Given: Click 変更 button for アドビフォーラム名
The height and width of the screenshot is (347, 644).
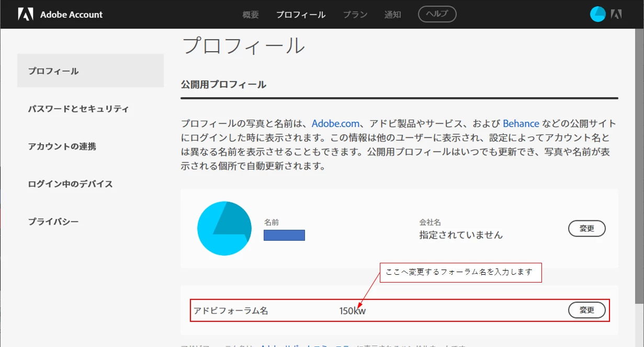Looking at the screenshot, I should pyautogui.click(x=587, y=310).
